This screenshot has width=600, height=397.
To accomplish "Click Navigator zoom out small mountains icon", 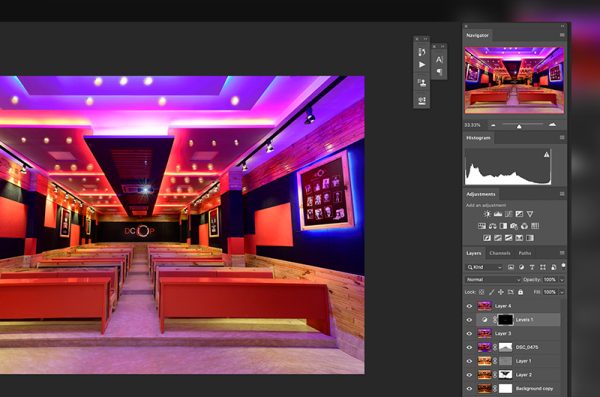I will (x=493, y=125).
